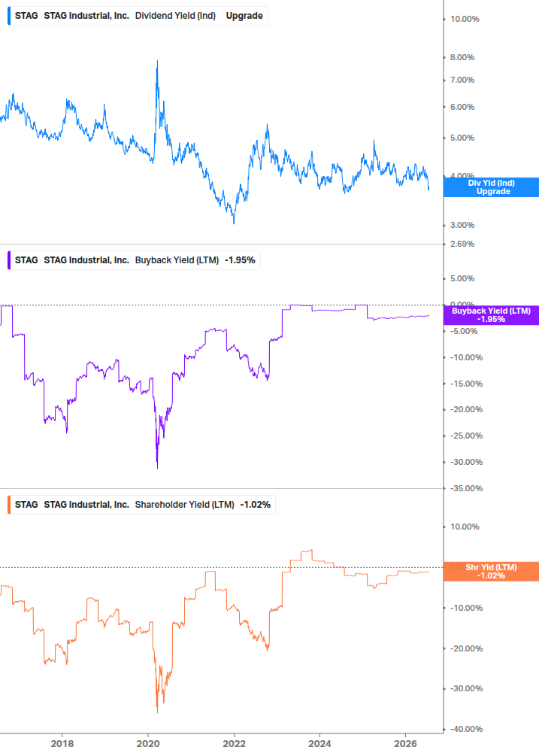The width and height of the screenshot is (539, 756).
Task: Click the 2.69% tick on the dividend yield axis
Action: (462, 244)
